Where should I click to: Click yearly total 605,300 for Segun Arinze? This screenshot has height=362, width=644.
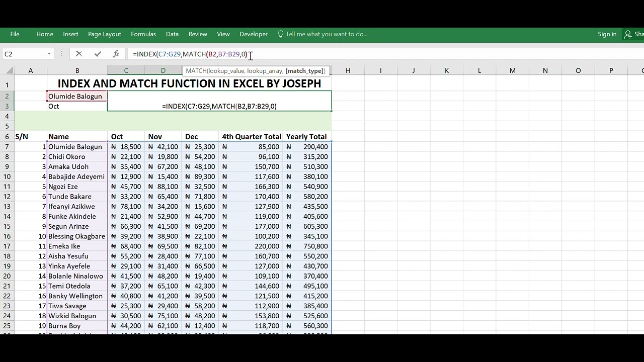pos(307,226)
